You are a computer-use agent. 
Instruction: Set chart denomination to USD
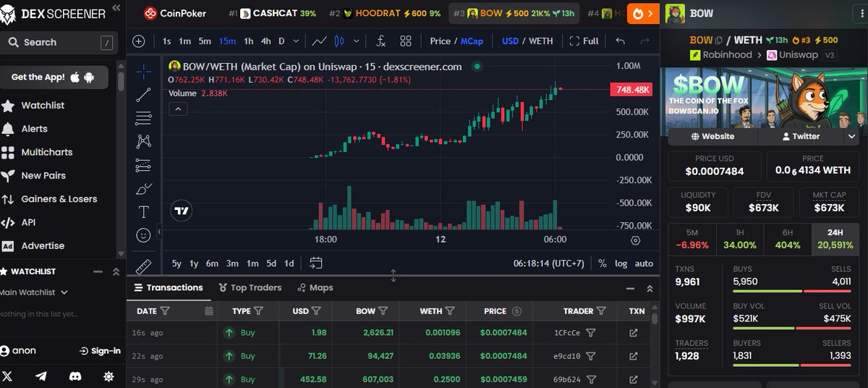point(510,41)
